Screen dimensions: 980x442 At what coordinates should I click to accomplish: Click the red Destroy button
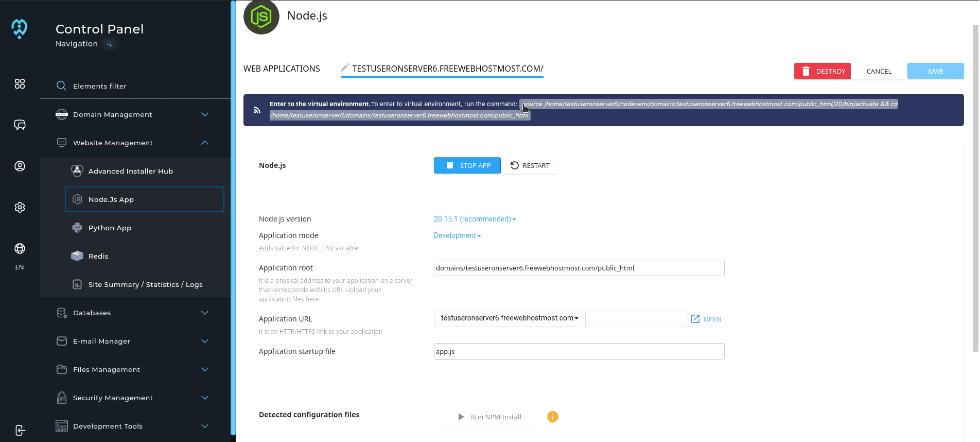[x=822, y=71]
